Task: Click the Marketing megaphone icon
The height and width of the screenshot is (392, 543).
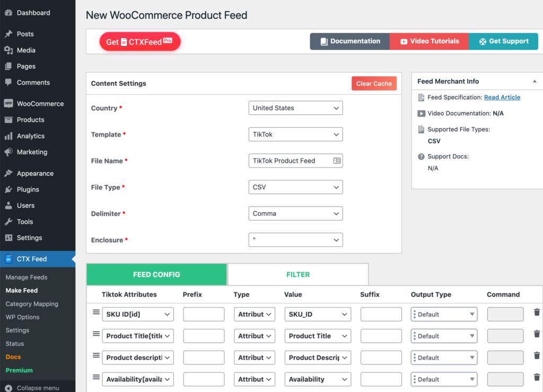Action: (8, 152)
